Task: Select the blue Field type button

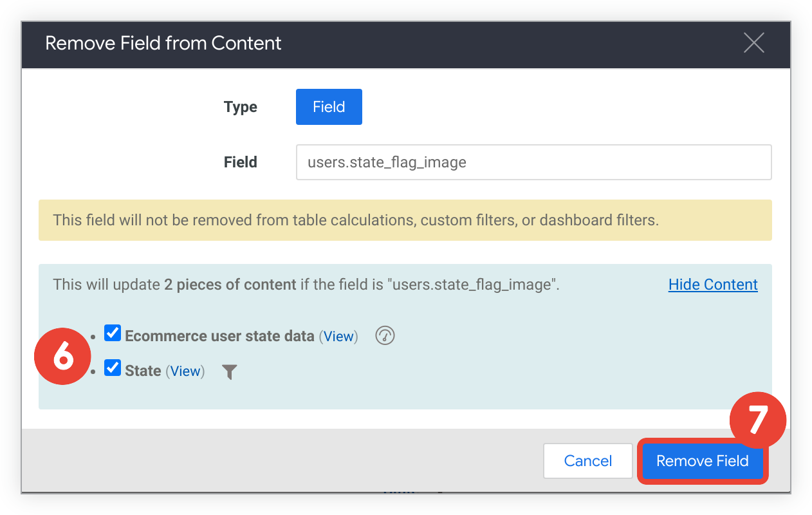Action: [329, 107]
